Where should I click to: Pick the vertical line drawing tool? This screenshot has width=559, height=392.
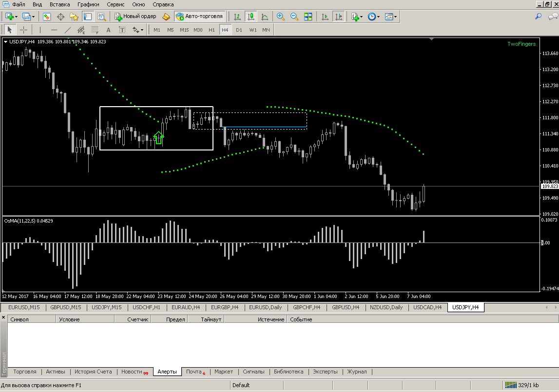click(x=40, y=30)
